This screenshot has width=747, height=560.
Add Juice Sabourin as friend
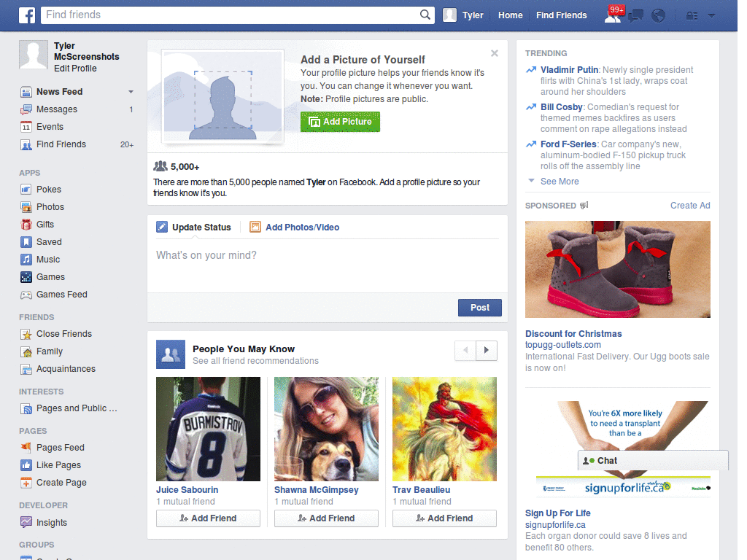208,518
